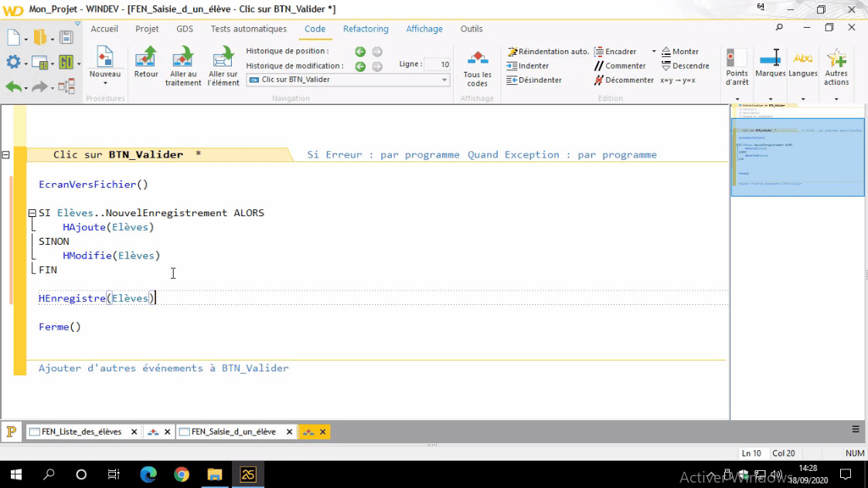Open the FEN_Liste_des_élèves tab
The width and height of the screenshot is (868, 488).
(81, 432)
